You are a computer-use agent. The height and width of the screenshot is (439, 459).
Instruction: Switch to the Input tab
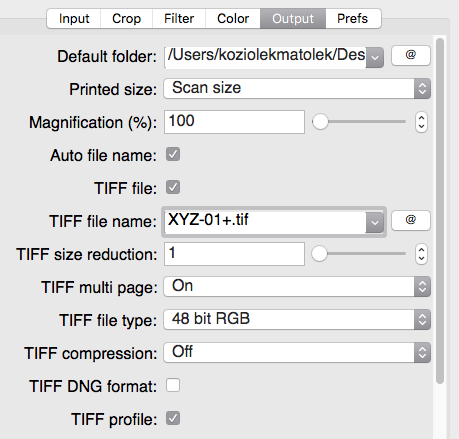pyautogui.click(x=74, y=19)
